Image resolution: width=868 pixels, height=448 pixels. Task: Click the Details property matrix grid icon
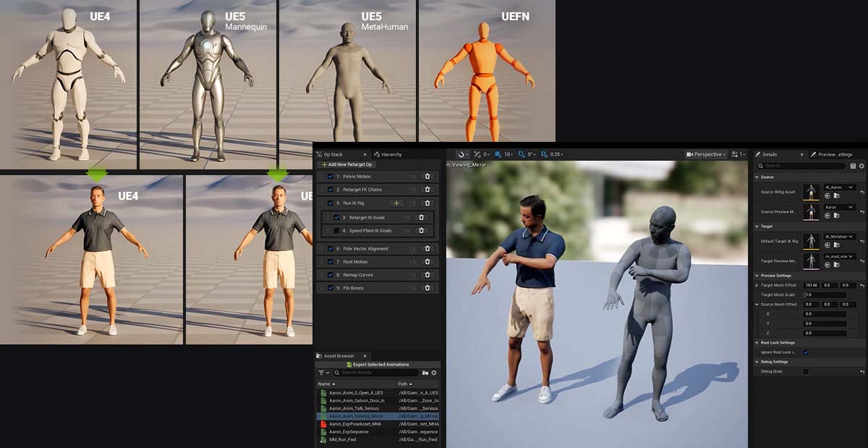(853, 166)
